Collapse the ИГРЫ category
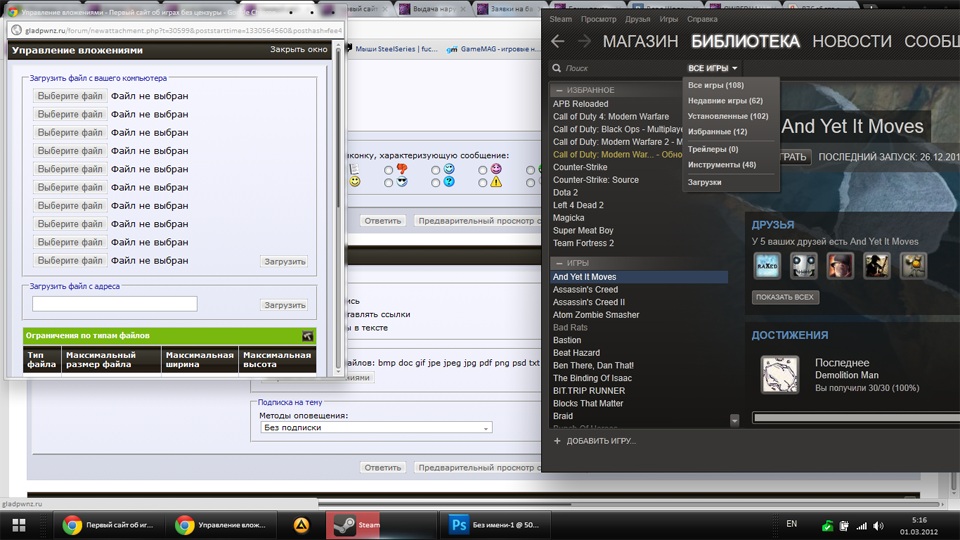Viewport: 960px width, 540px height. coord(559,263)
